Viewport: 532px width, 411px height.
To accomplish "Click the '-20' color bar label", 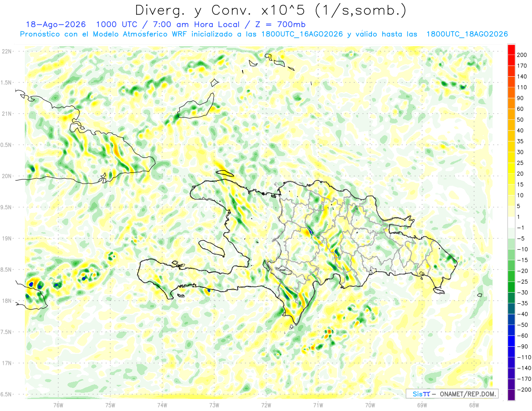I will (523, 271).
